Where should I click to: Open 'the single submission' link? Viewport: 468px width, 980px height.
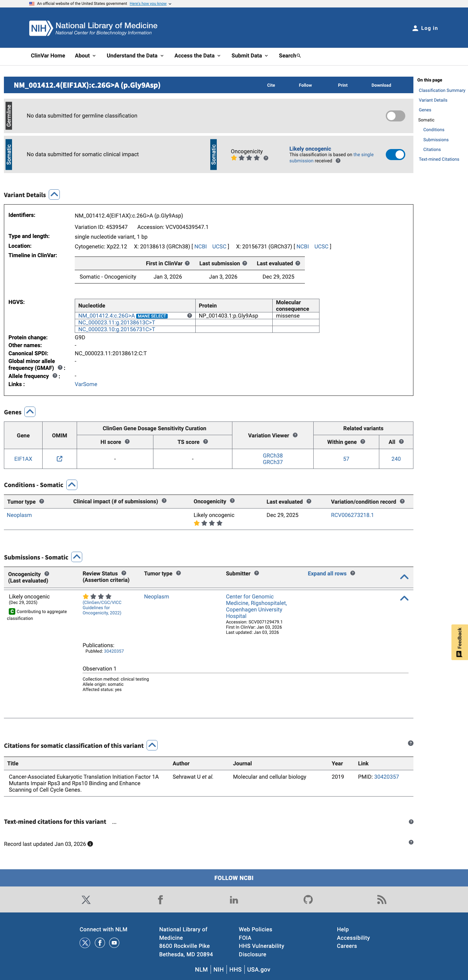[331, 157]
